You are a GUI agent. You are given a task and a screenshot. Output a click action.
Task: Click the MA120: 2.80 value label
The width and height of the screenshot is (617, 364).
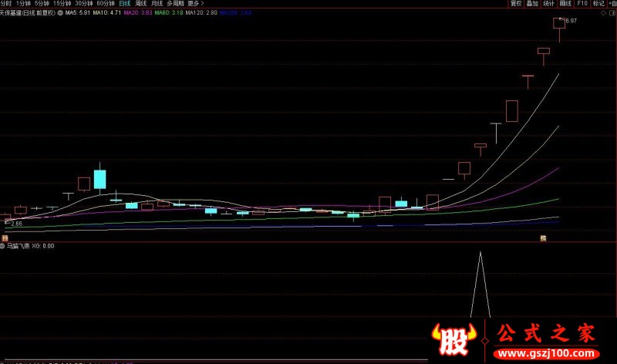pos(201,12)
